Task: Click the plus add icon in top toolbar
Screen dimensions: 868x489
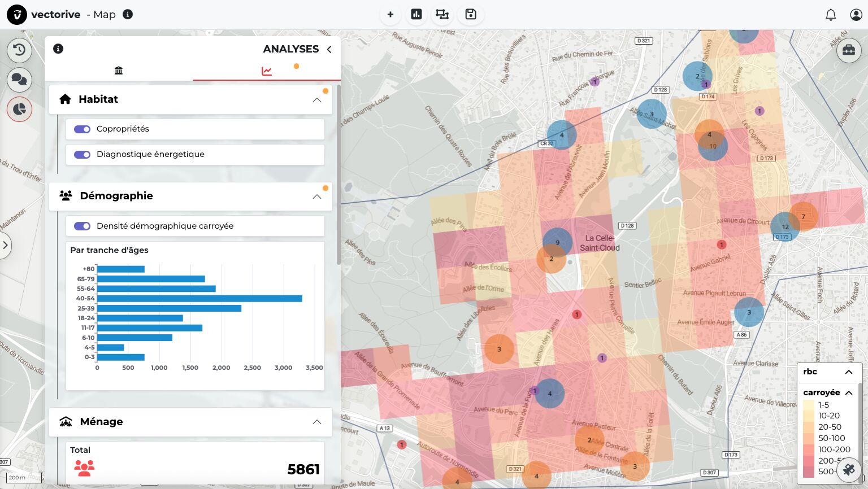Action: [x=390, y=15]
